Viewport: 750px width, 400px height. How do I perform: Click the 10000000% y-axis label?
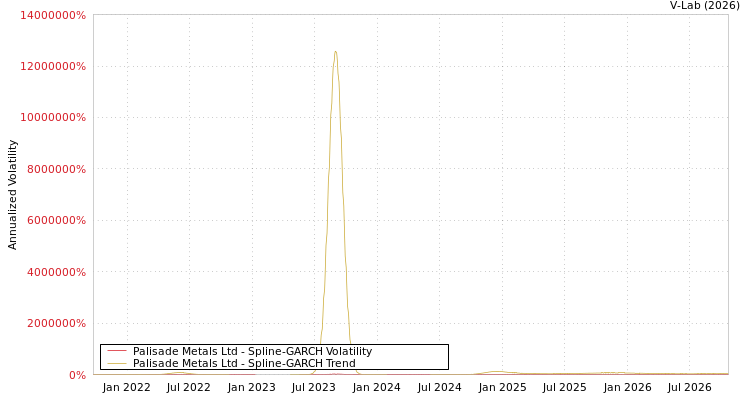coord(53,118)
